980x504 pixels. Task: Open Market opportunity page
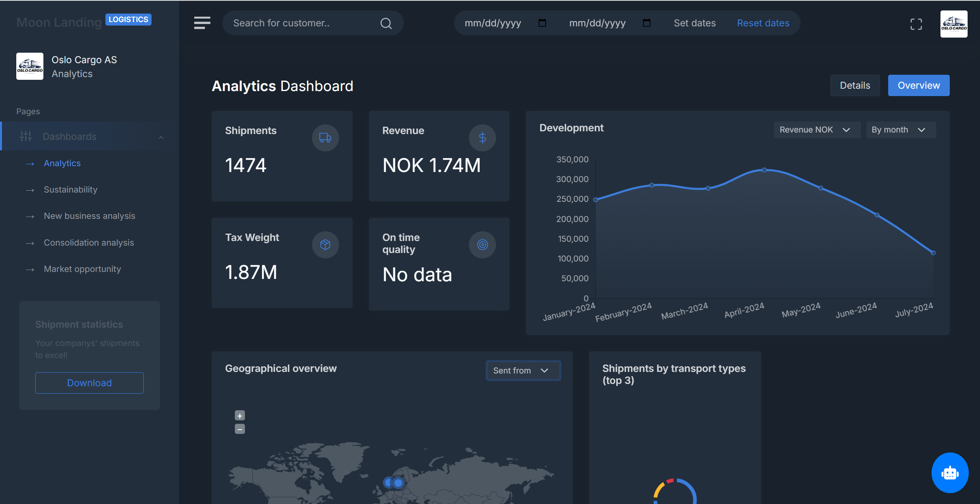click(82, 269)
